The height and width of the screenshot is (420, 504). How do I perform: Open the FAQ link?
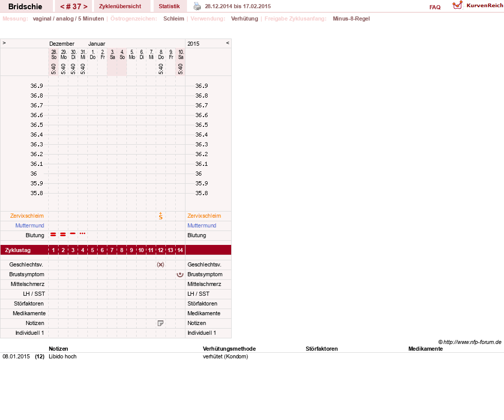click(435, 7)
